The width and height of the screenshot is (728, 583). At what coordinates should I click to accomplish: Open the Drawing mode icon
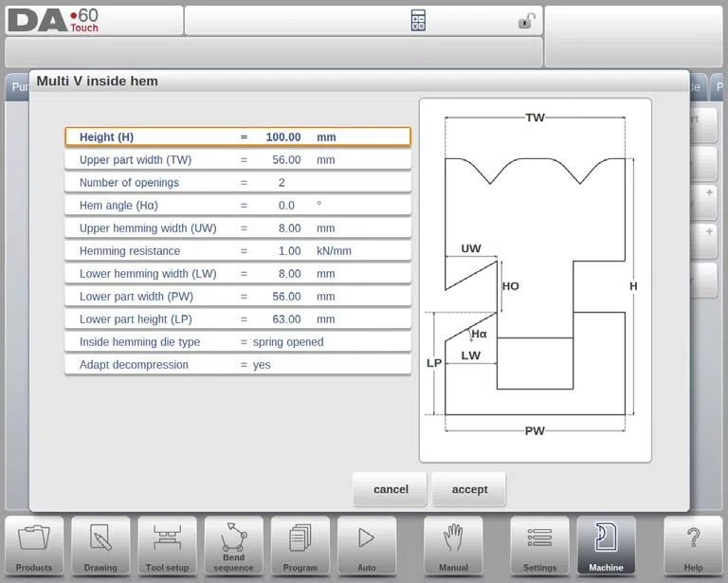tap(100, 546)
